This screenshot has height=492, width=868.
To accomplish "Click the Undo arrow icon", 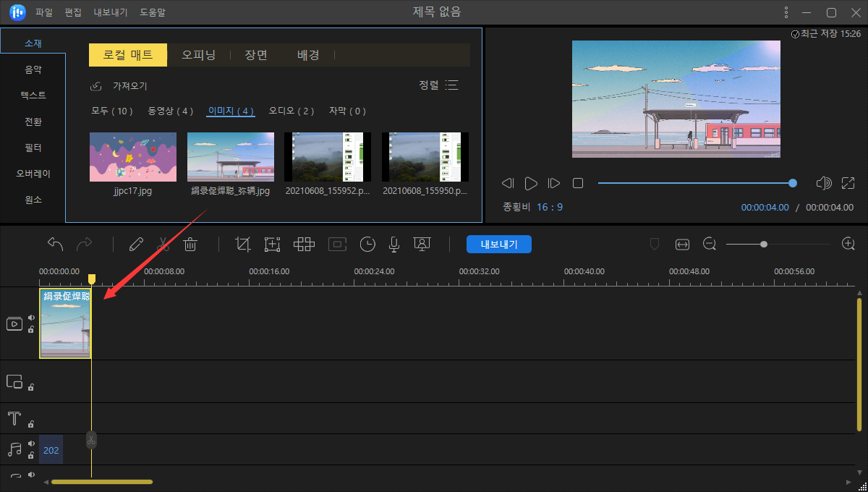I will [56, 244].
